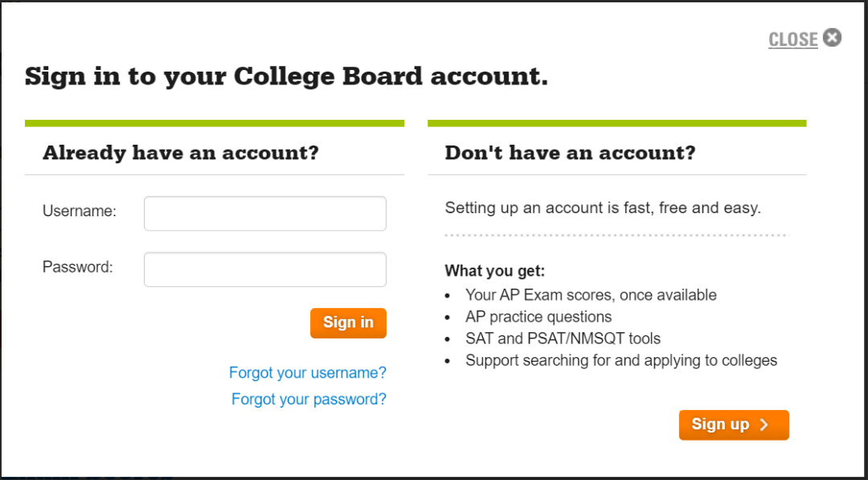Follow the Forgot your password? link
Screen dimensions: 868x480
coord(309,399)
